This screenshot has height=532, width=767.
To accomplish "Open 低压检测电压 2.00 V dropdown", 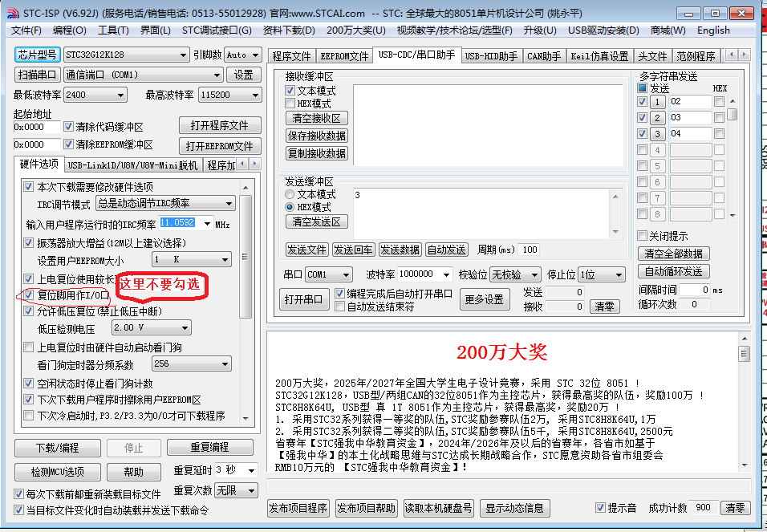I will point(151,327).
